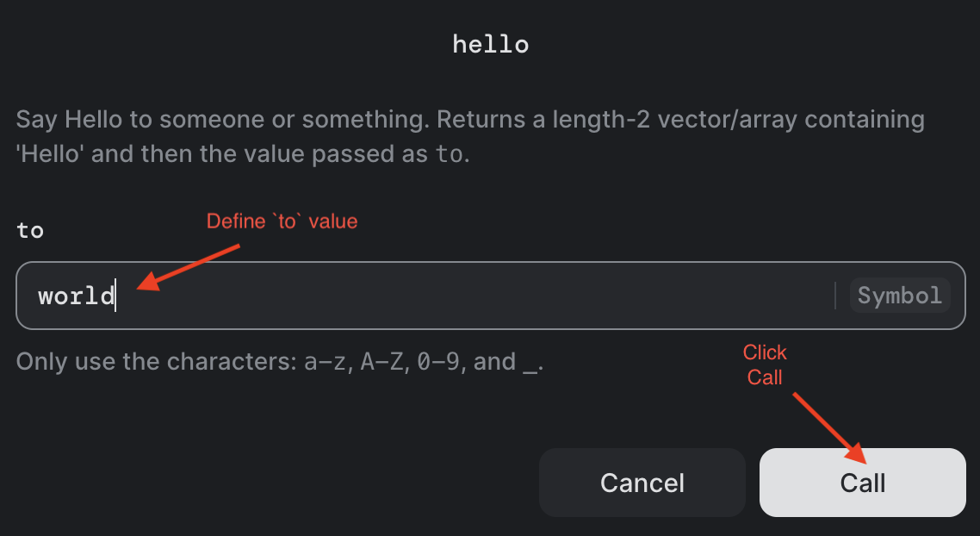Click the word 'world' in the input

pyautogui.click(x=76, y=296)
